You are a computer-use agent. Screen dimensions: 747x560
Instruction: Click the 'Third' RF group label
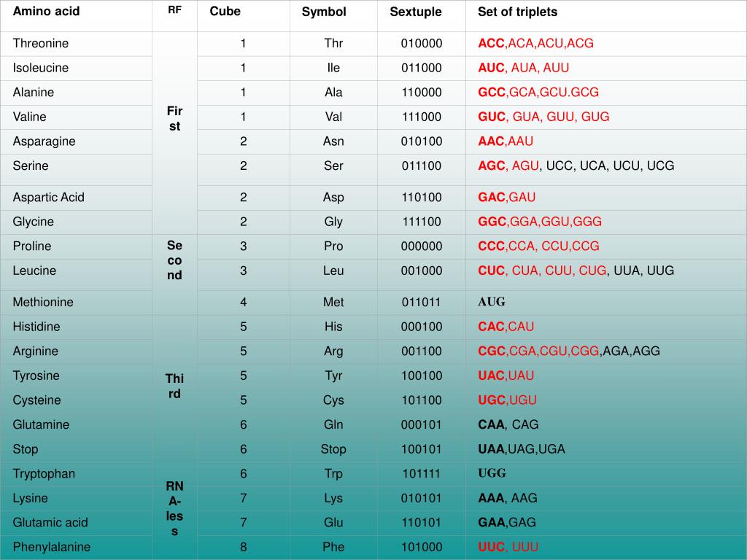tap(174, 386)
